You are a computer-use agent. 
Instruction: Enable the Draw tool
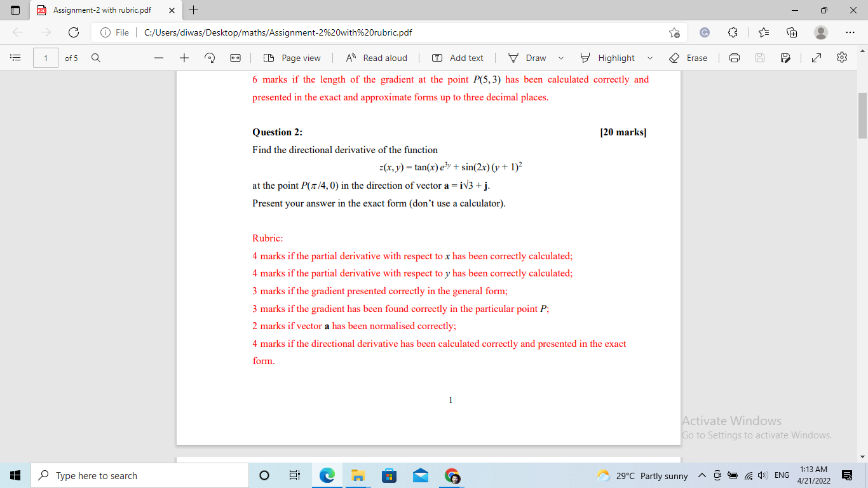click(527, 58)
